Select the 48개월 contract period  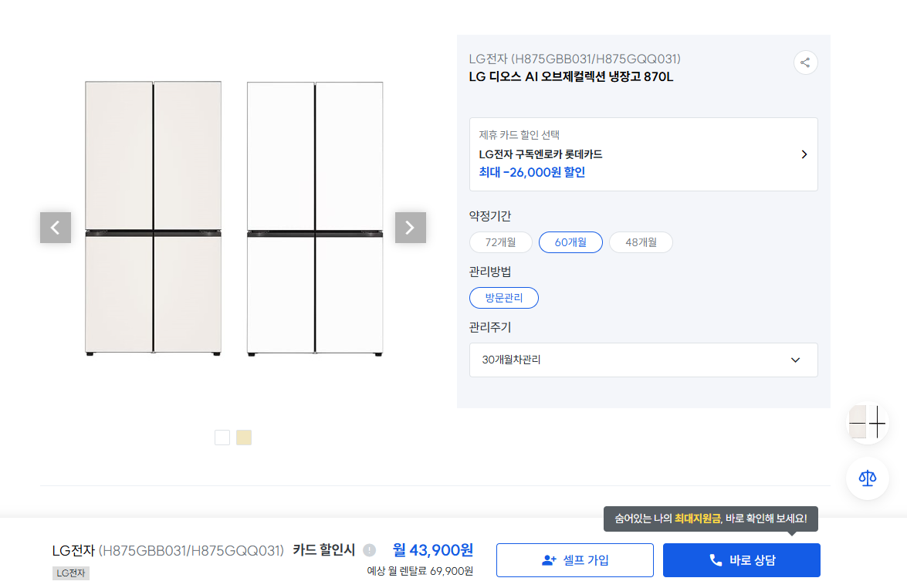coord(641,242)
